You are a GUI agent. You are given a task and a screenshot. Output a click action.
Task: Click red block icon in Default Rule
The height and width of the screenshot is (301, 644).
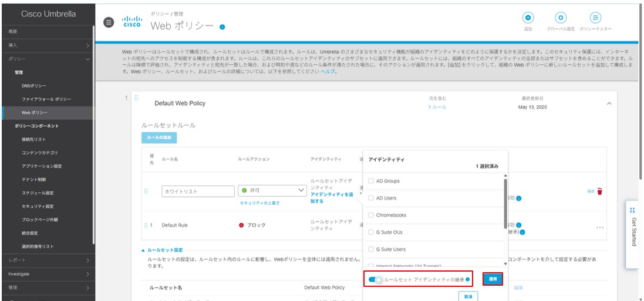tap(241, 225)
